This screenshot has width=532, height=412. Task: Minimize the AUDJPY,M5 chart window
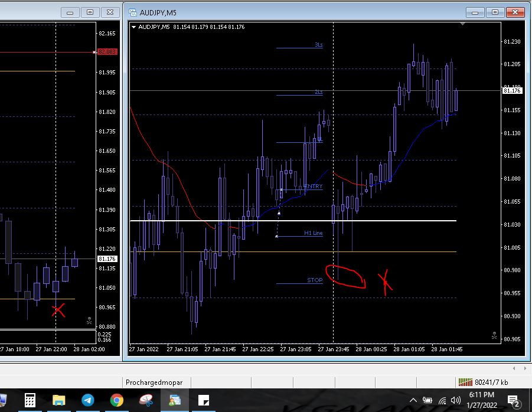point(475,12)
